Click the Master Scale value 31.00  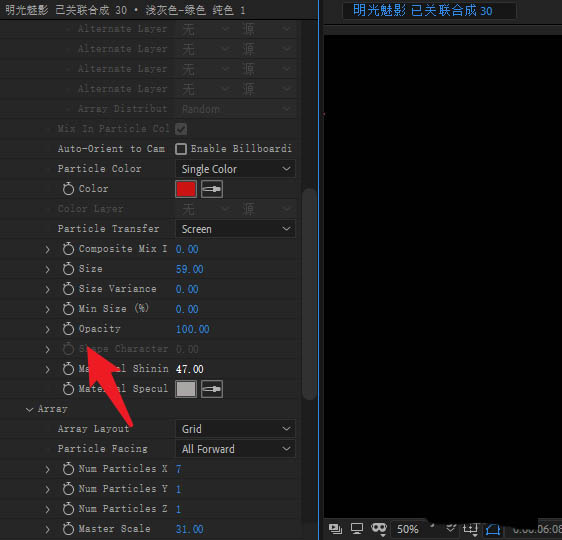click(190, 529)
